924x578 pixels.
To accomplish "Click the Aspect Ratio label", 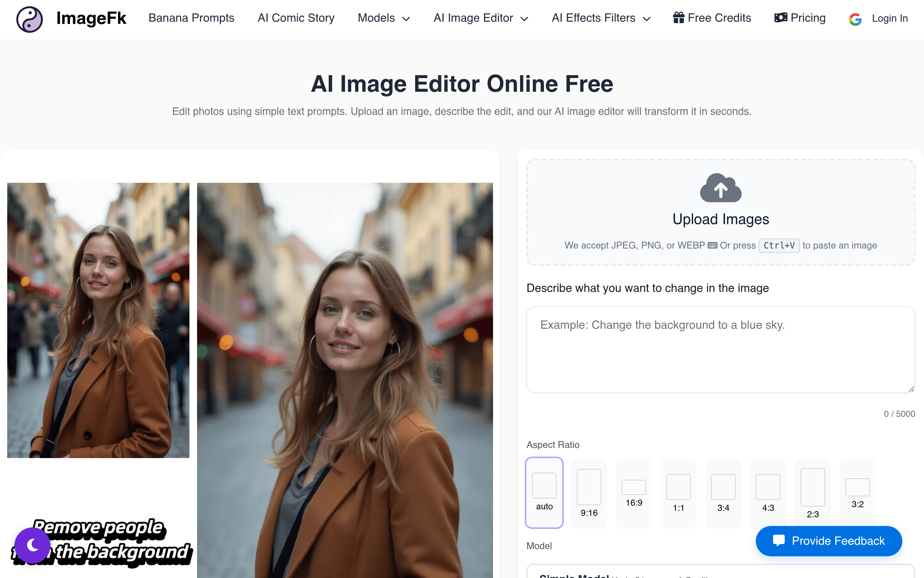I will (553, 445).
